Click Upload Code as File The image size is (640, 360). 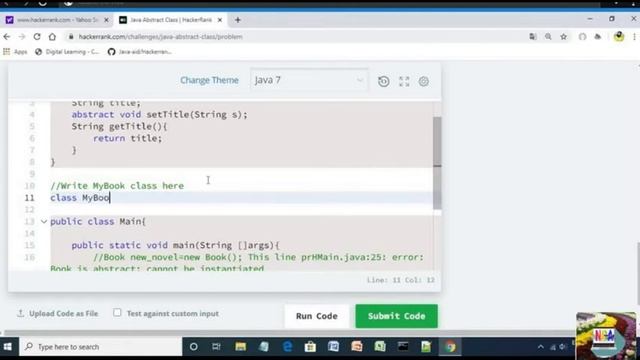(x=58, y=313)
